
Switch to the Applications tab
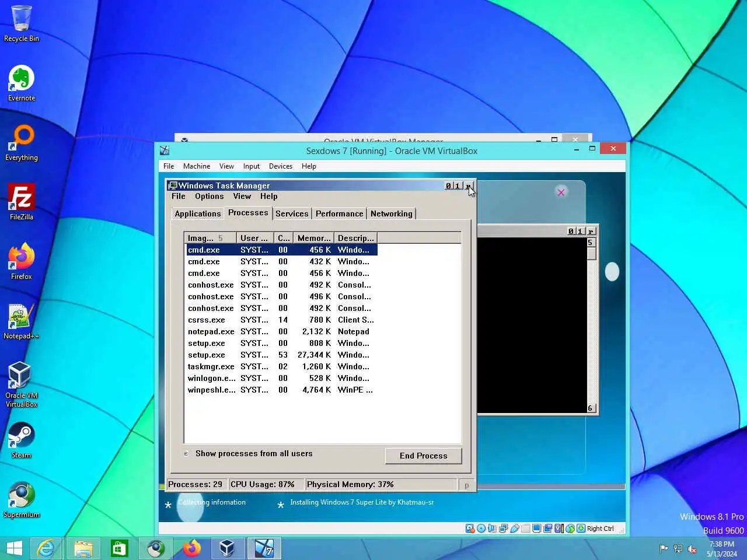click(198, 213)
